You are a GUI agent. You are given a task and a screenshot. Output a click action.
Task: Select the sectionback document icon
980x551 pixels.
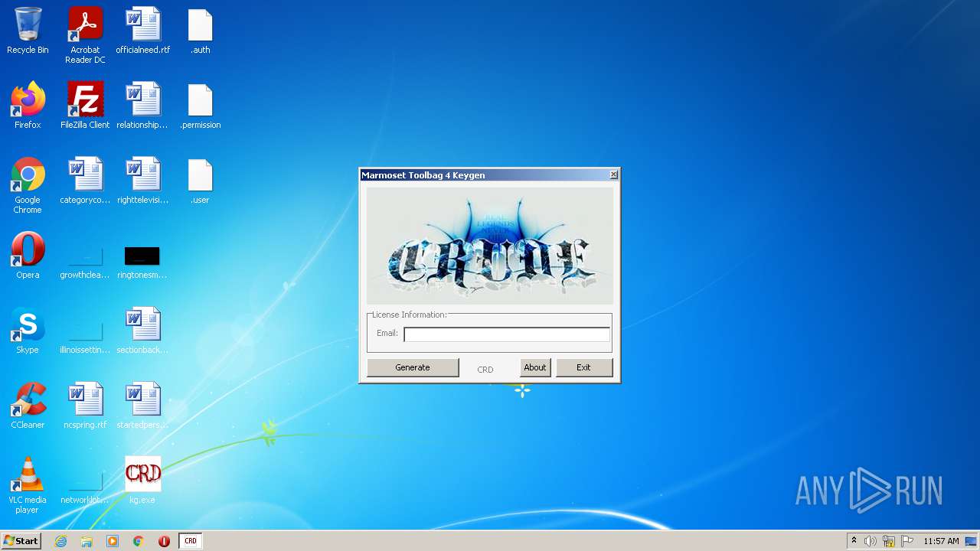(142, 331)
